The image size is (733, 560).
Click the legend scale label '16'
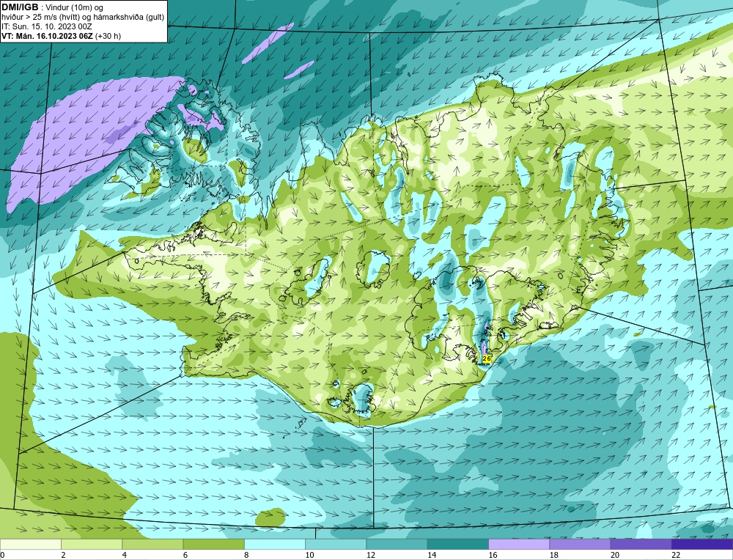pyautogui.click(x=493, y=555)
